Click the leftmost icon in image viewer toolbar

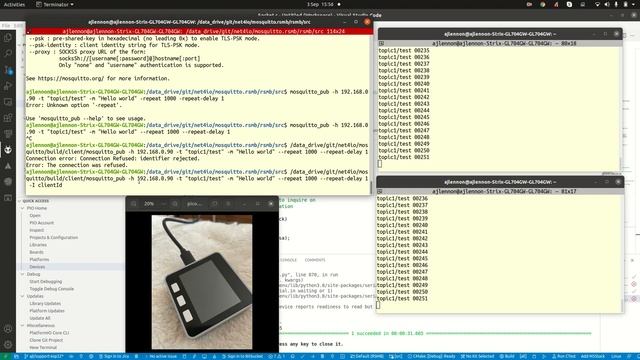(133, 204)
